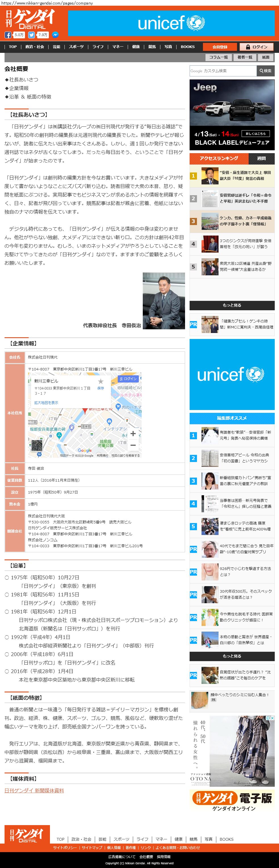Click the コラム一覧 button
279x868 pixels.
219,57
